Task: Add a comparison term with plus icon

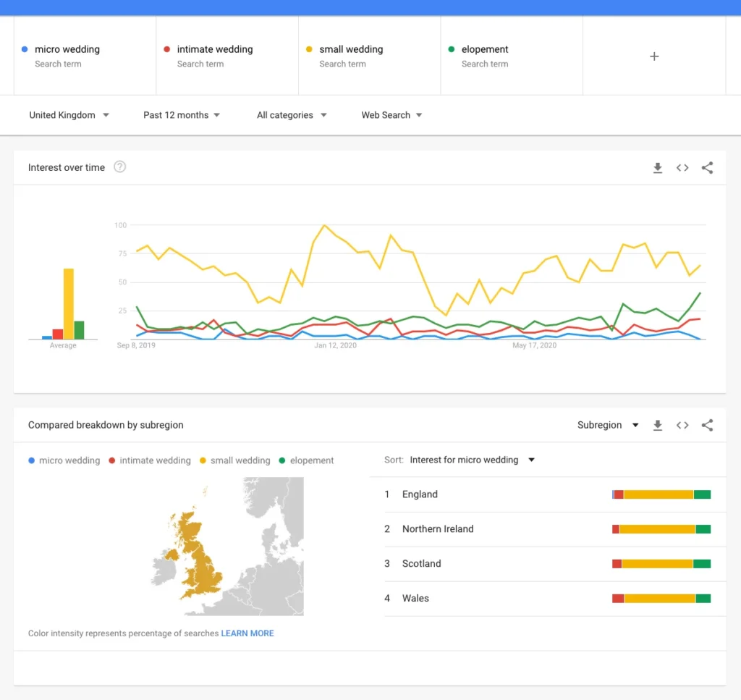Action: pos(654,56)
